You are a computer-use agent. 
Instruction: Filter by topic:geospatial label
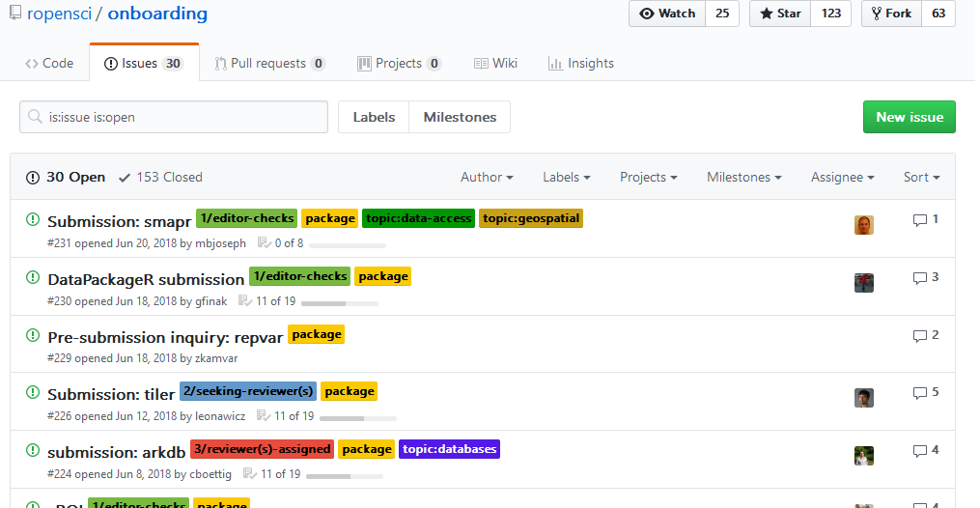pyautogui.click(x=531, y=218)
